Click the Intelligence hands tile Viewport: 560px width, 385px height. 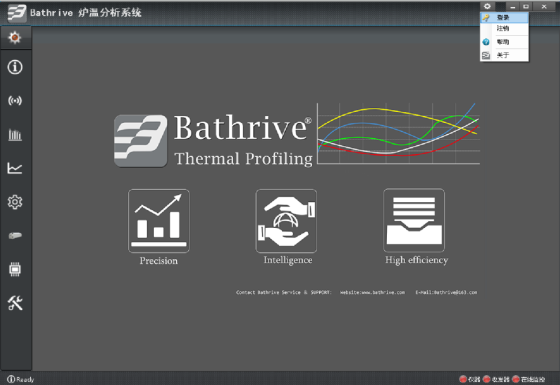286,221
